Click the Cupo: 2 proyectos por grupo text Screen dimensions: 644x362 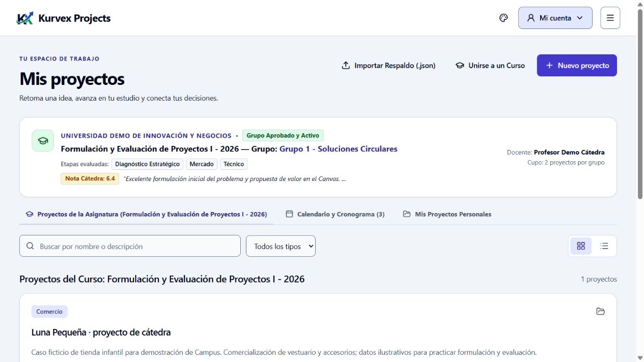click(x=566, y=163)
